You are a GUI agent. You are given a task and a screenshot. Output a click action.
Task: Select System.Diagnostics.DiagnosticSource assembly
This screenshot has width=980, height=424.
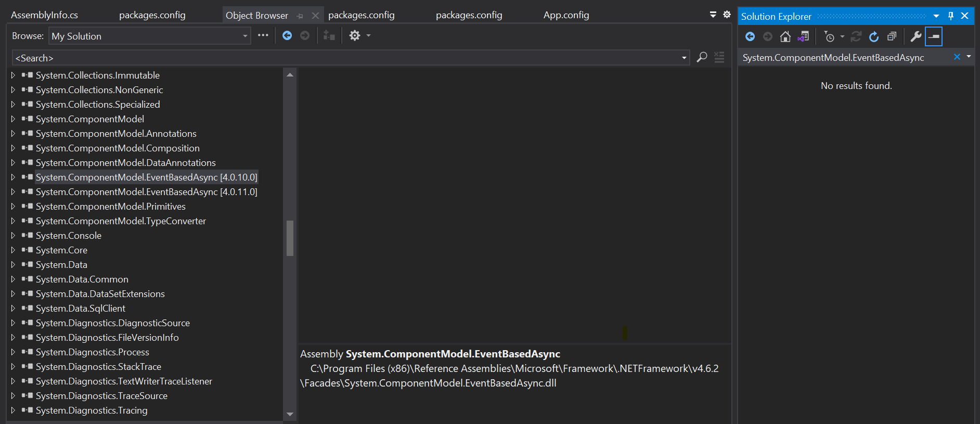click(x=113, y=323)
